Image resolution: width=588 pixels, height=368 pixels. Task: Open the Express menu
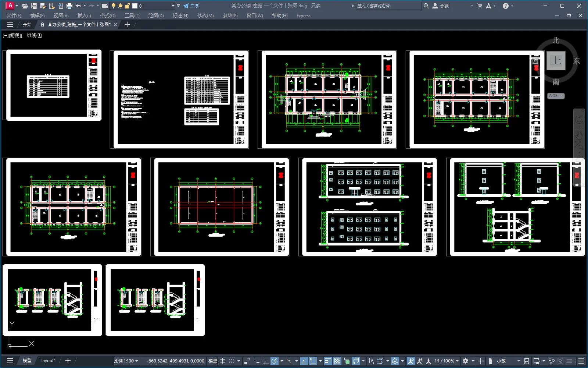coord(304,16)
